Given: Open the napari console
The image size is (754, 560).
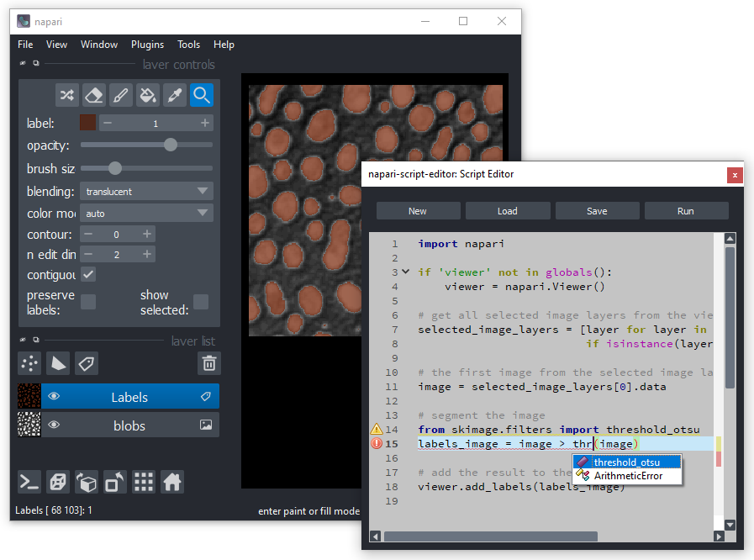Looking at the screenshot, I should point(29,482).
